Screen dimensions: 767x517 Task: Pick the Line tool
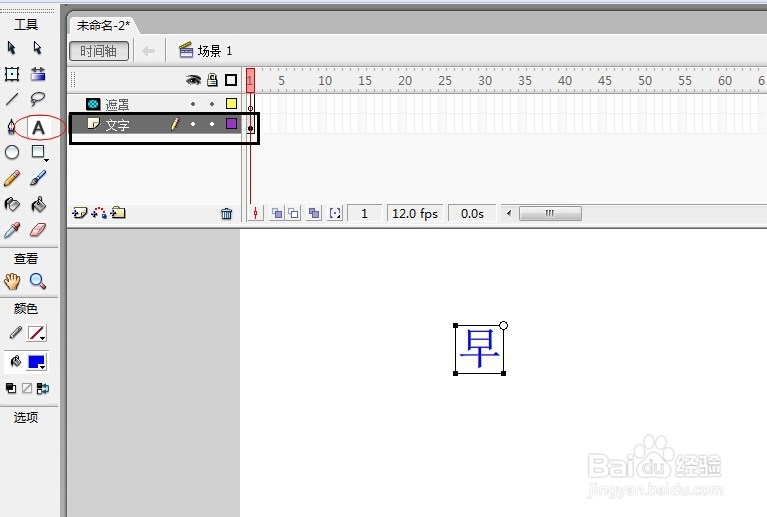pyautogui.click(x=12, y=100)
